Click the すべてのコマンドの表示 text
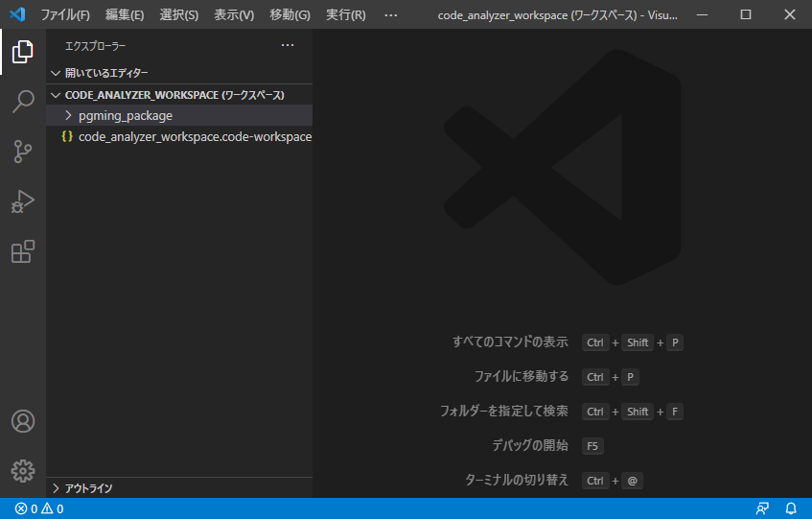The width and height of the screenshot is (812, 519). (x=510, y=342)
